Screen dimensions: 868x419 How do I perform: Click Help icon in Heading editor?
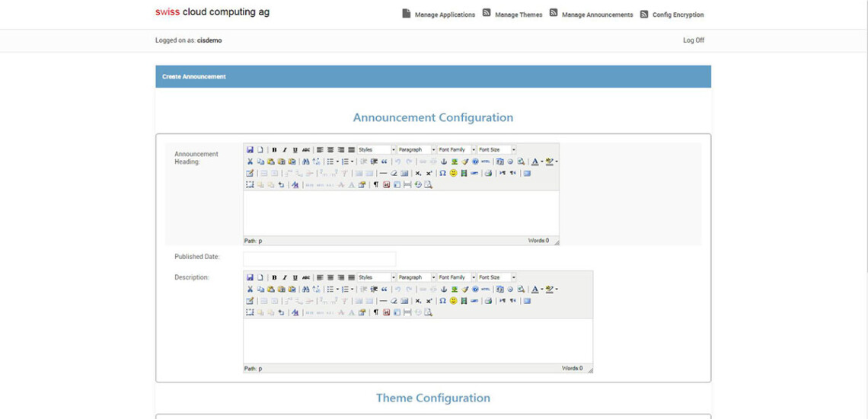pos(475,162)
